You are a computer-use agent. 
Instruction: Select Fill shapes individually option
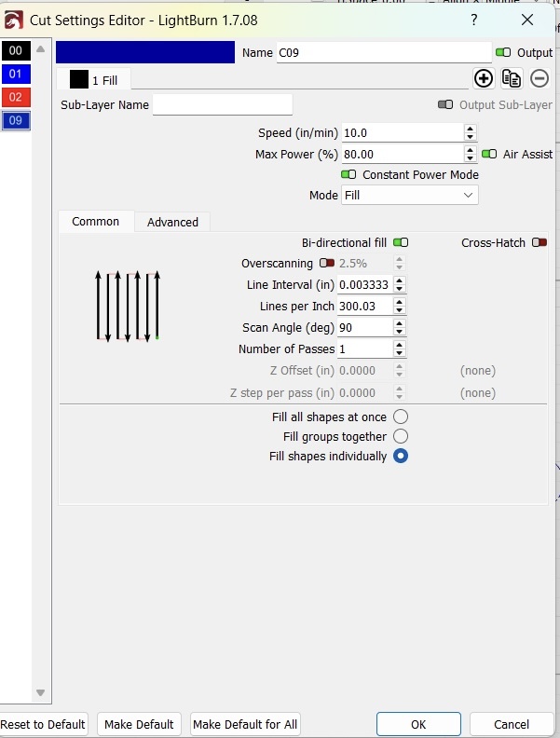pyautogui.click(x=401, y=456)
